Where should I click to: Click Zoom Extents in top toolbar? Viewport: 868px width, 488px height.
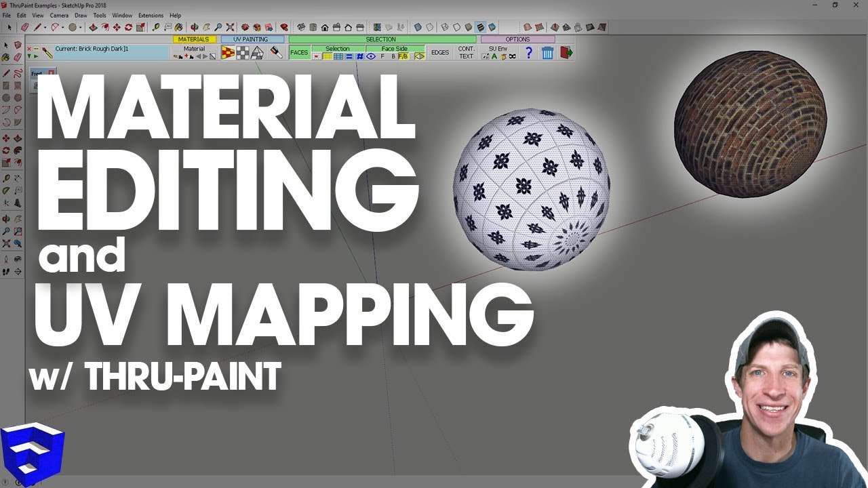[x=230, y=27]
